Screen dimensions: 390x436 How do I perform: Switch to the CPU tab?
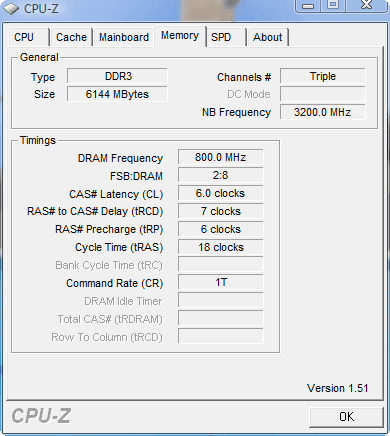pos(28,37)
